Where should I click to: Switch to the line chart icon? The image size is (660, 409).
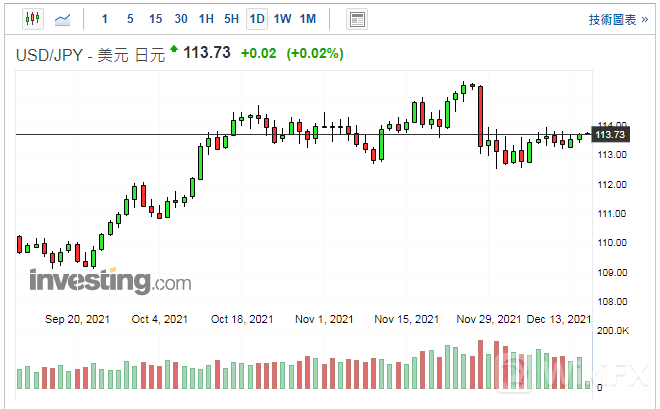tap(62, 19)
